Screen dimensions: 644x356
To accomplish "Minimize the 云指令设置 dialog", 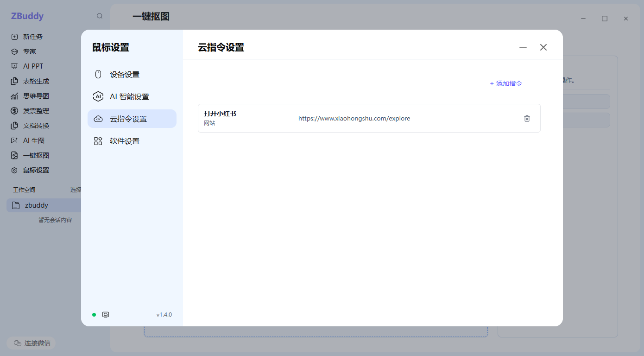I will point(523,47).
